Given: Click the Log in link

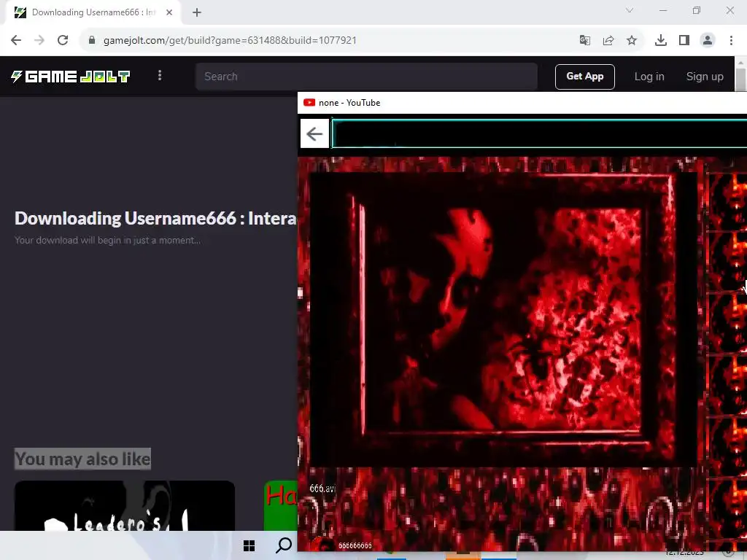Looking at the screenshot, I should (x=649, y=76).
